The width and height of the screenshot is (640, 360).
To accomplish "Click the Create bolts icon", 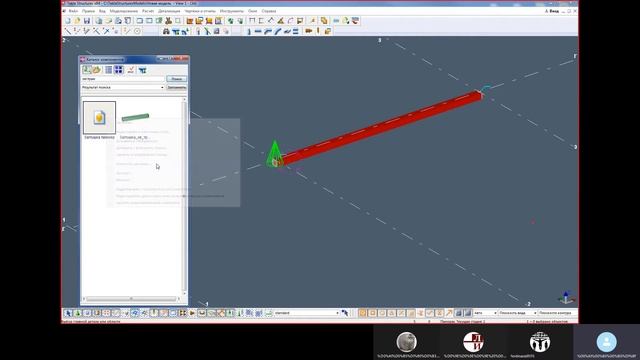I will (x=309, y=31).
